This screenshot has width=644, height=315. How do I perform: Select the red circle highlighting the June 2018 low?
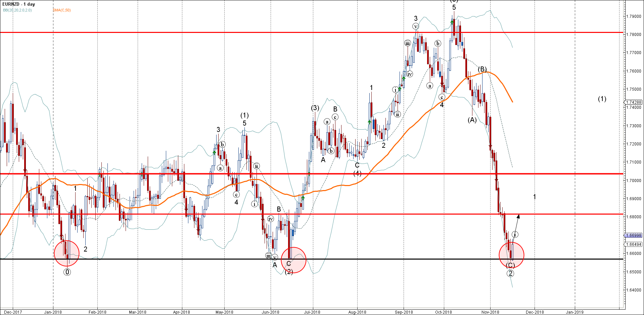pos(293,260)
